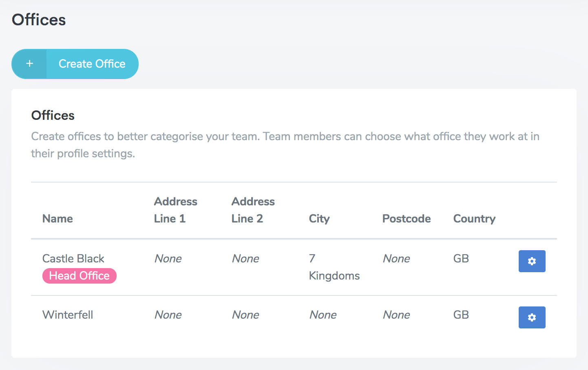
Task: Click the Address Line 1 column header
Action: pos(175,210)
